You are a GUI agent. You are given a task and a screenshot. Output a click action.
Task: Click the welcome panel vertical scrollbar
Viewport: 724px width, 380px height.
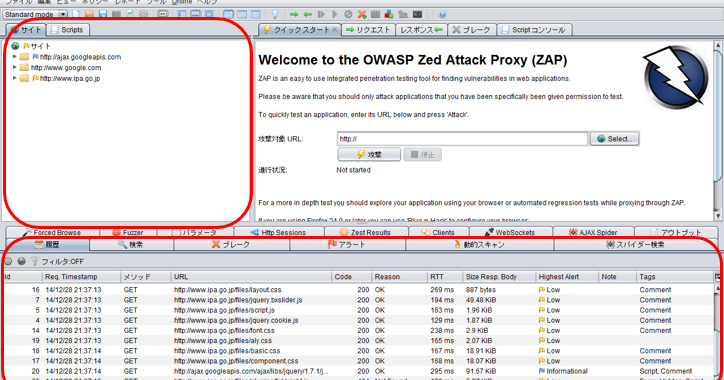pyautogui.click(x=718, y=130)
